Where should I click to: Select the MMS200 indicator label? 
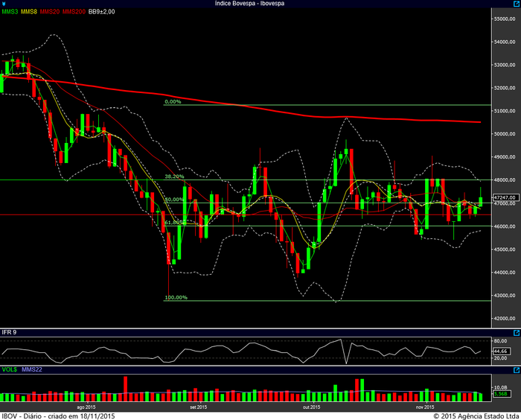tap(74, 12)
